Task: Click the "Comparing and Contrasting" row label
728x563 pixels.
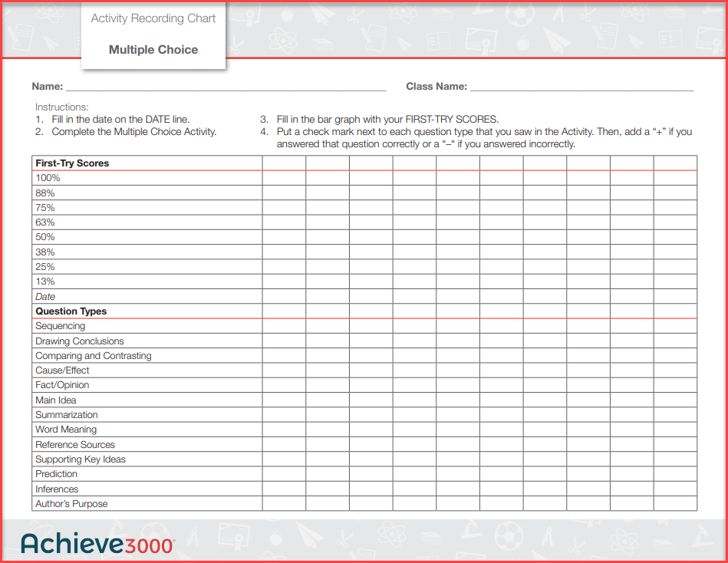Action: tap(94, 356)
